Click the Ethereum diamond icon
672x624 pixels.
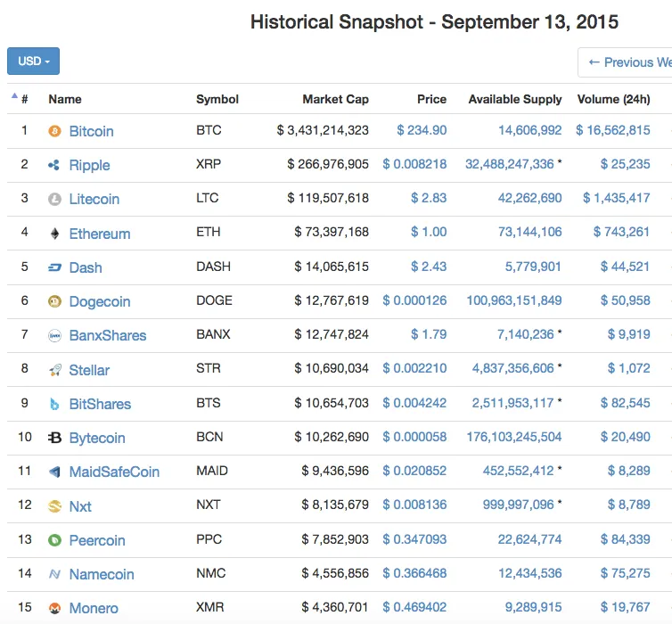click(54, 234)
